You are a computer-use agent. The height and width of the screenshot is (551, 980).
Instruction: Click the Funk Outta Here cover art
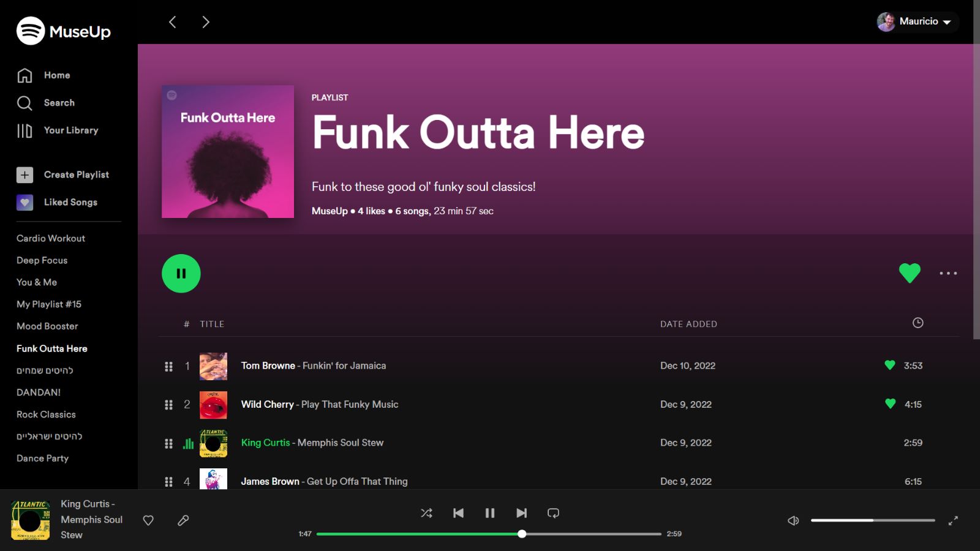click(x=228, y=151)
